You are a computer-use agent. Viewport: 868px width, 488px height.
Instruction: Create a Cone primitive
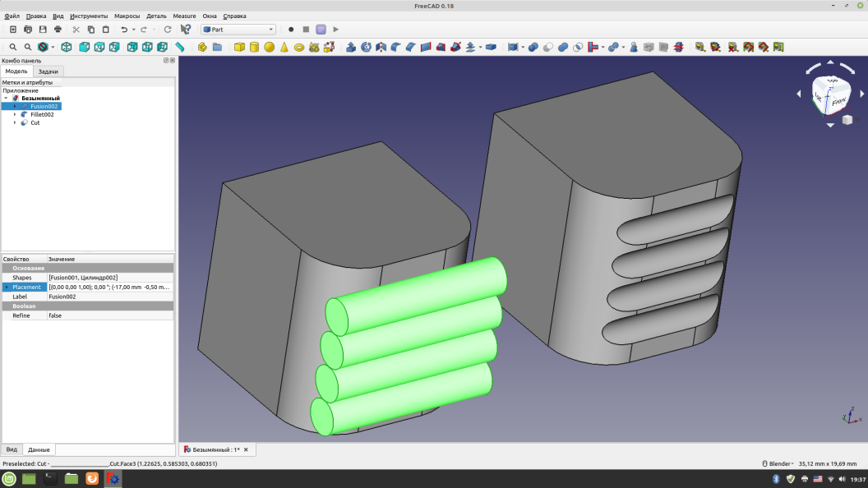coord(284,47)
